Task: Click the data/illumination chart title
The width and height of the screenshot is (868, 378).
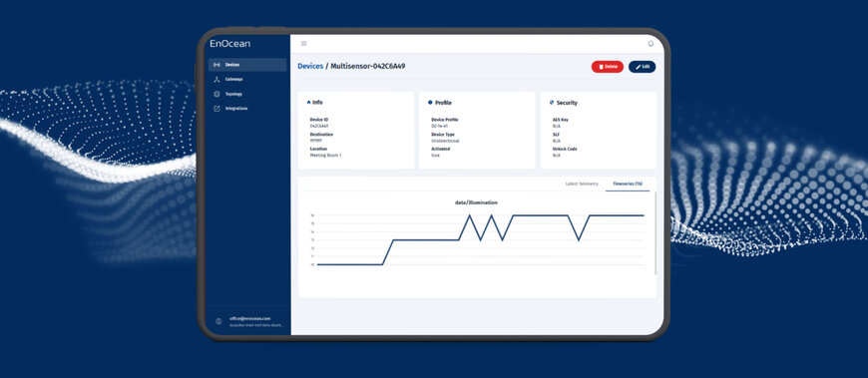Action: coord(476,202)
